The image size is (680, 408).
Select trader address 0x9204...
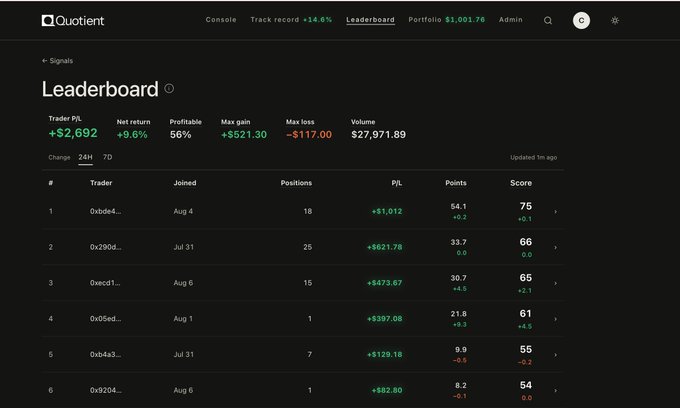click(x=106, y=390)
